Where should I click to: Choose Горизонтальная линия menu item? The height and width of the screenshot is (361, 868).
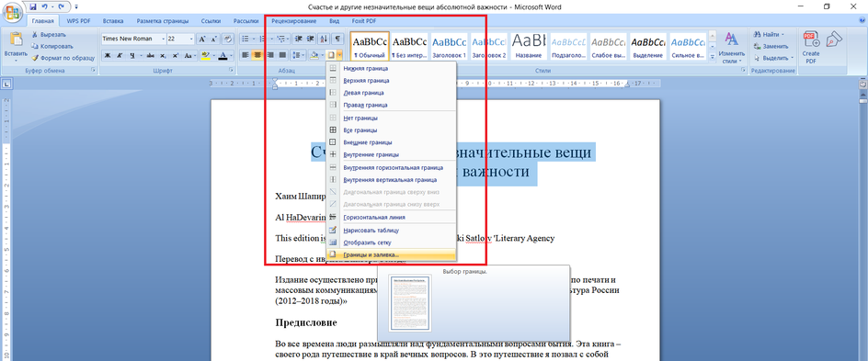click(391, 218)
